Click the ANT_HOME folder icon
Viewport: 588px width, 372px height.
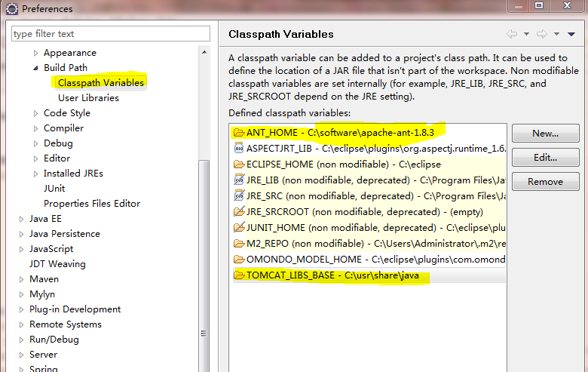pyautogui.click(x=239, y=133)
